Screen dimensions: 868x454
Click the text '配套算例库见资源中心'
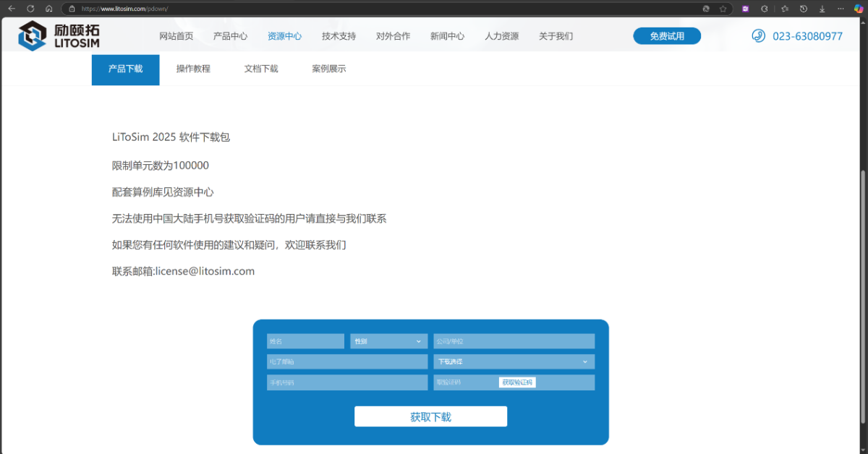[x=163, y=192]
